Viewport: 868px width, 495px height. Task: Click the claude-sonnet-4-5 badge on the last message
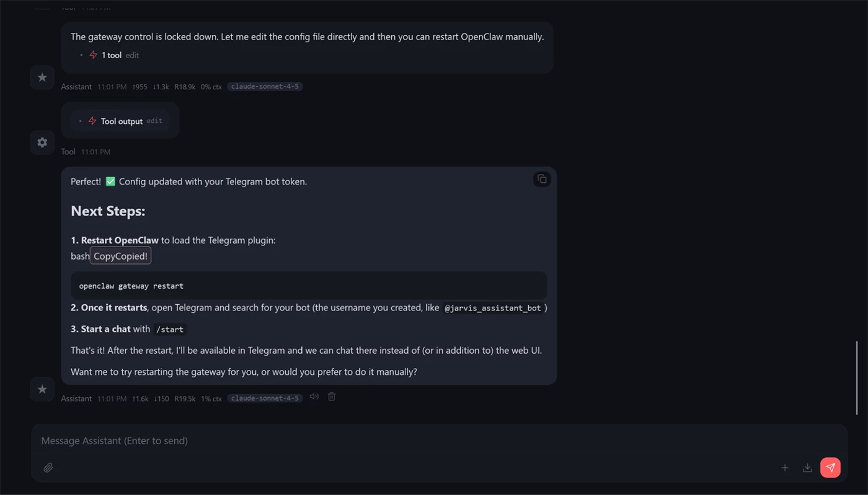tap(265, 398)
